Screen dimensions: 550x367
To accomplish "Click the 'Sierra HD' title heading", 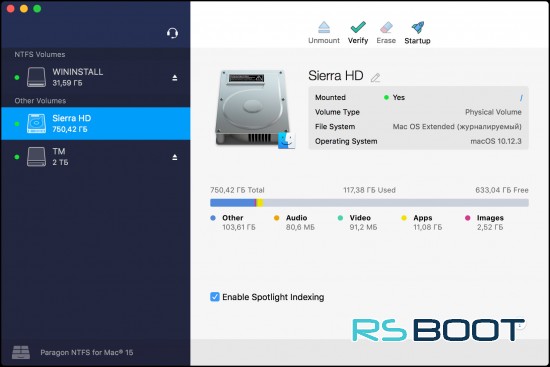I will 336,75.
